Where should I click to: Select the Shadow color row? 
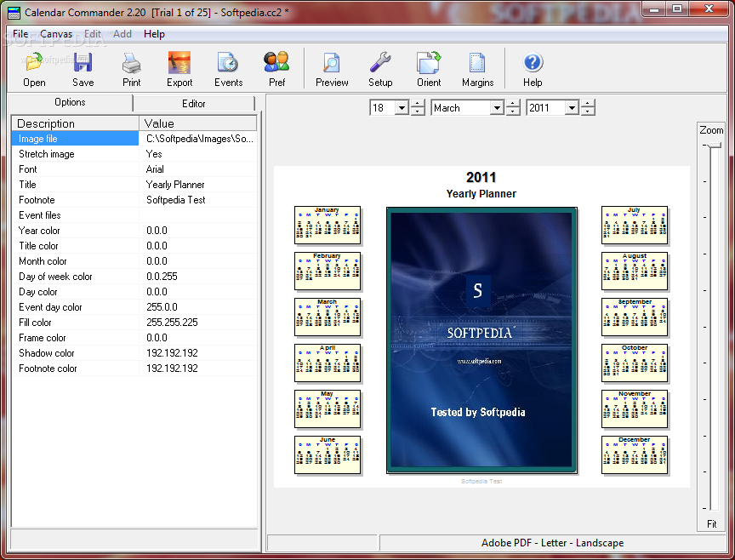(x=134, y=353)
